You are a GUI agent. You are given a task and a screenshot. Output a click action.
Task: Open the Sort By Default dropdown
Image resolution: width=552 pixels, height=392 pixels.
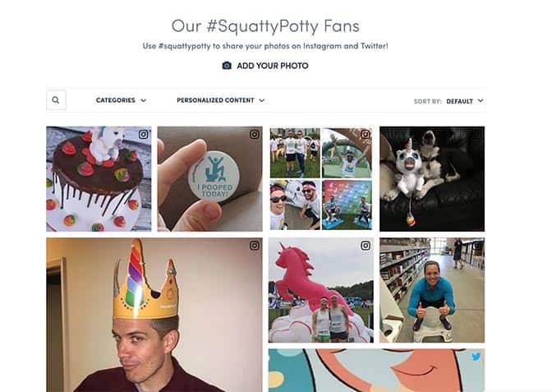464,101
